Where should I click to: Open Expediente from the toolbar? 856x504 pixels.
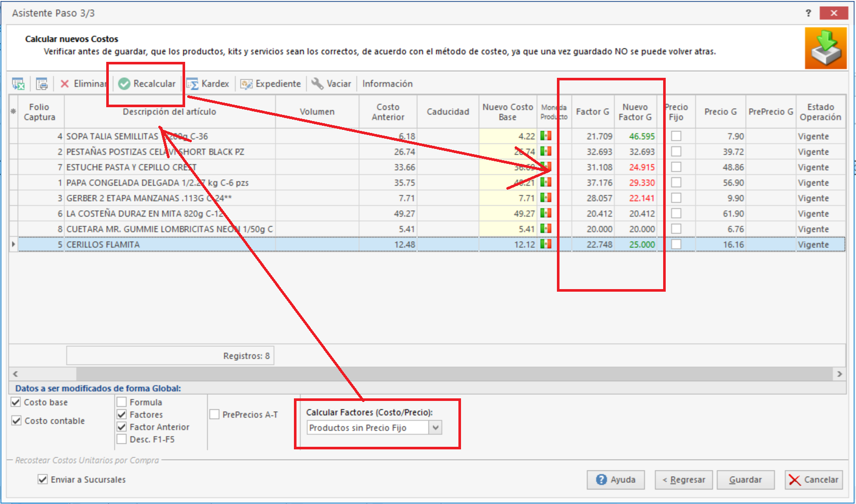[271, 83]
